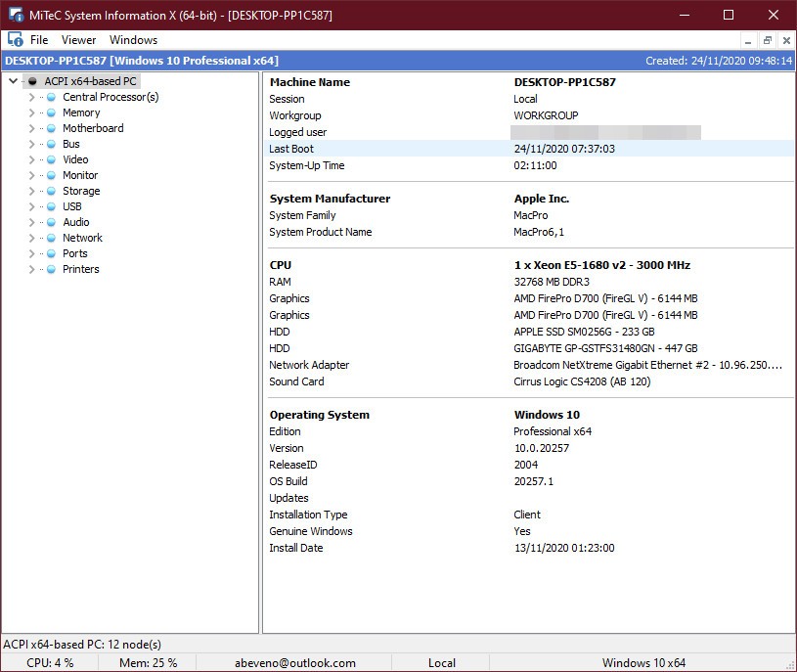Screen dimensions: 797x672
Task: Select the Motherboard tree item
Action: click(x=93, y=128)
